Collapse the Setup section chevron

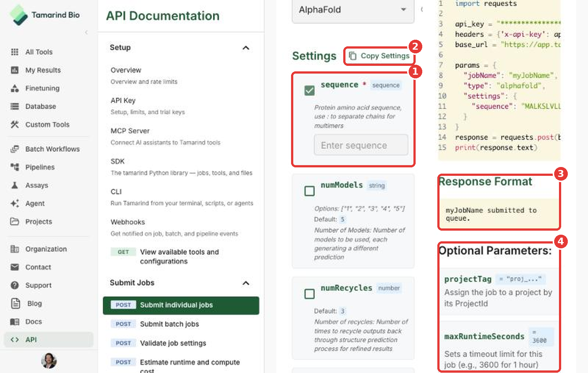246,48
